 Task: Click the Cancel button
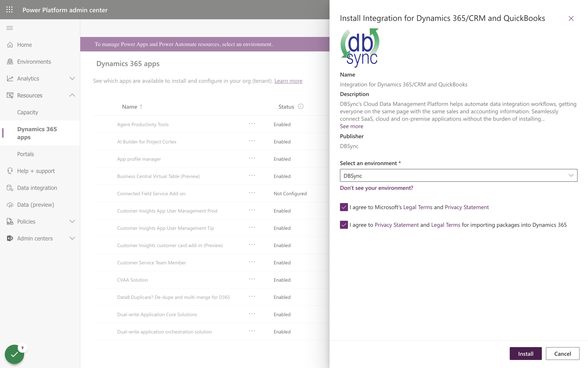[x=563, y=353]
